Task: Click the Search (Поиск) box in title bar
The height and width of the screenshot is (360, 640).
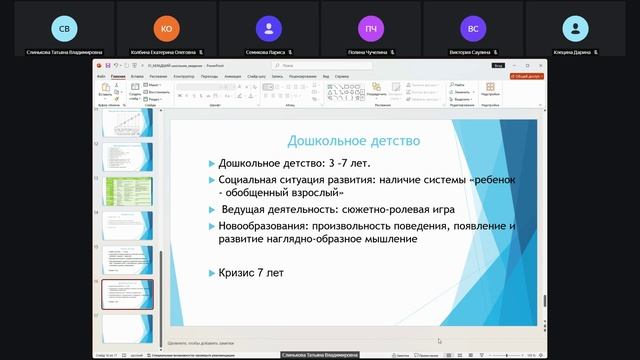Action: click(x=322, y=65)
